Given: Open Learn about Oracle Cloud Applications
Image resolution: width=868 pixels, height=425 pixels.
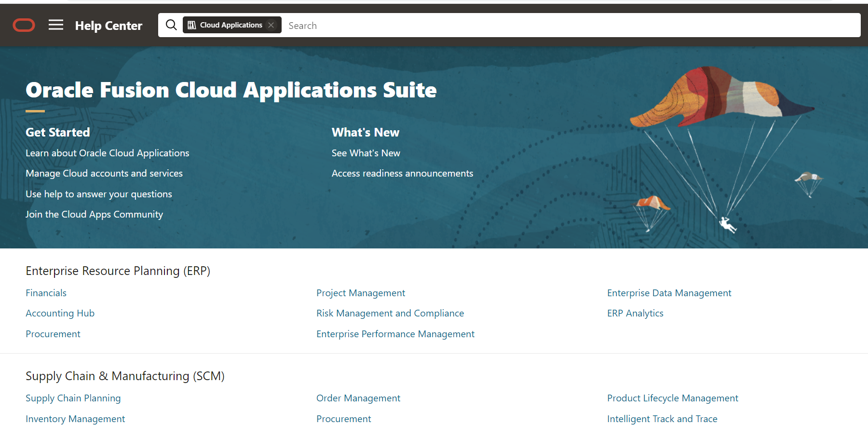Looking at the screenshot, I should pos(108,153).
